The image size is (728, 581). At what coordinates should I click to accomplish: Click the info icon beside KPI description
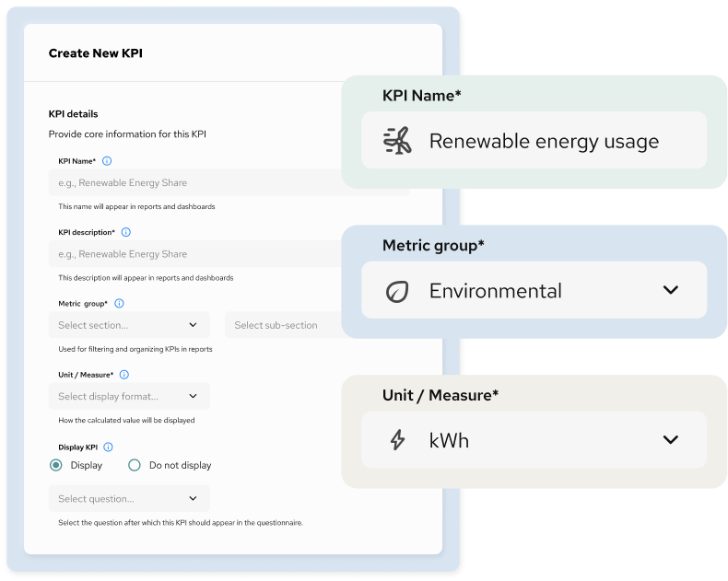coord(126,232)
